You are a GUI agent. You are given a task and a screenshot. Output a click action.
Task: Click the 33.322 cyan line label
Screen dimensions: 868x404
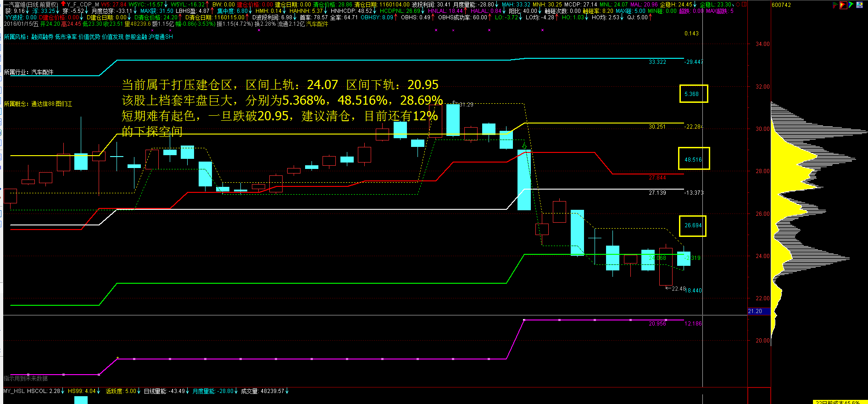coord(657,62)
